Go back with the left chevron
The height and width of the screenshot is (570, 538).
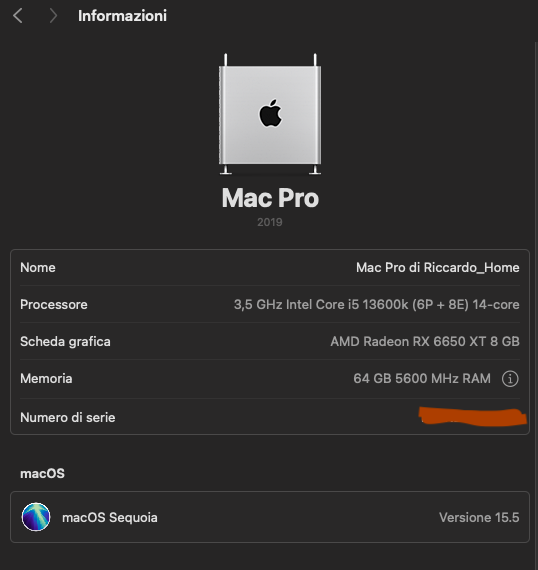17,16
